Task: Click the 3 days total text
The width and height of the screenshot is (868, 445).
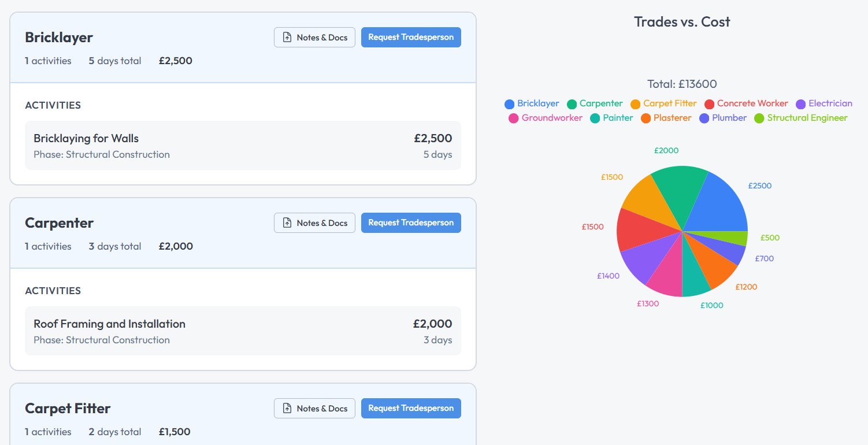Action: (115, 246)
